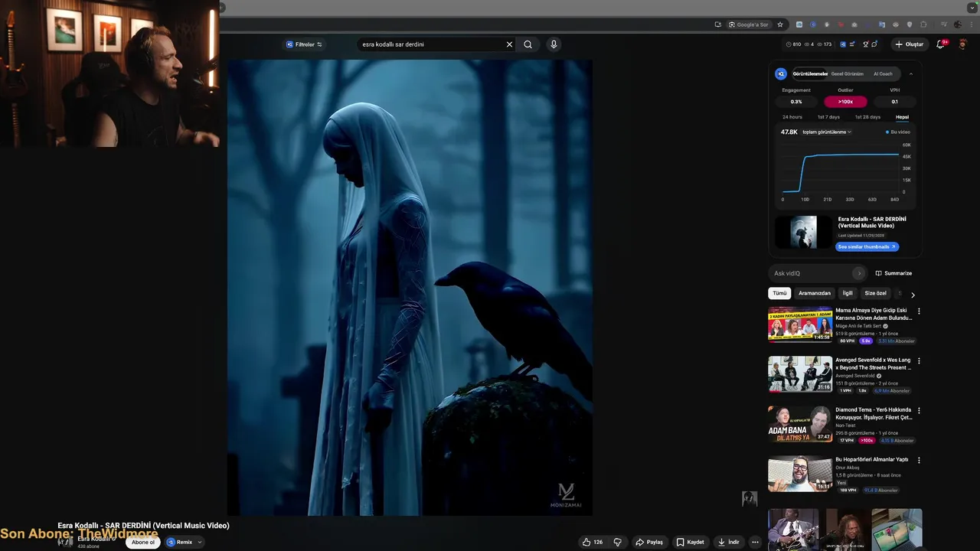Open the Oluştur create button

(910, 44)
